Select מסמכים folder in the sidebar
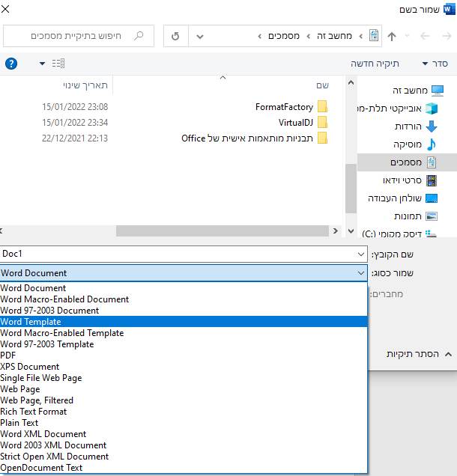This screenshot has height=476, width=457. tap(407, 162)
